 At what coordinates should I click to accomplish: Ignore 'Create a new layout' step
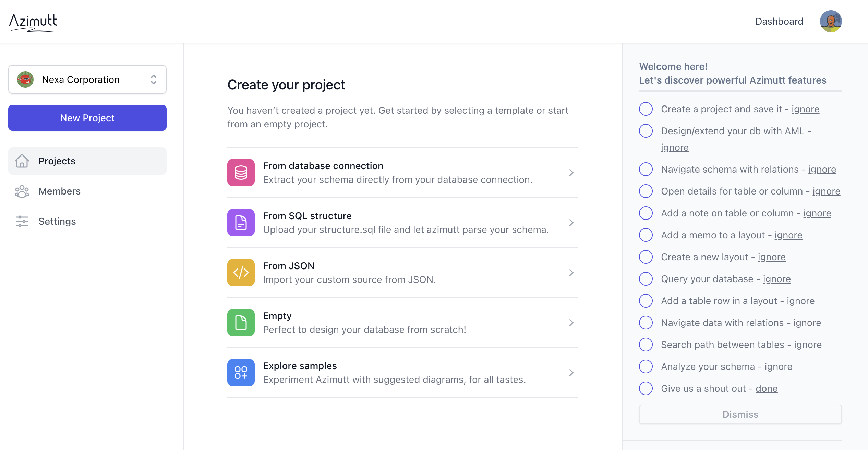(771, 257)
